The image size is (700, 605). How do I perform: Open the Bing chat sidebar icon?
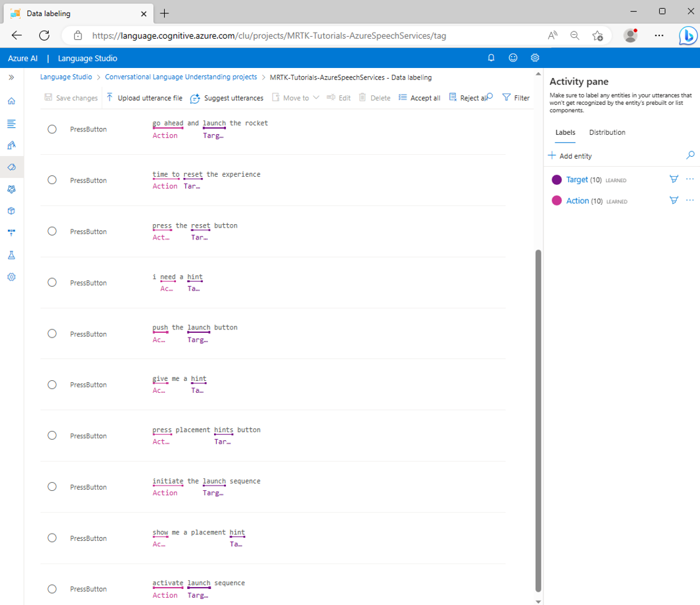point(688,35)
